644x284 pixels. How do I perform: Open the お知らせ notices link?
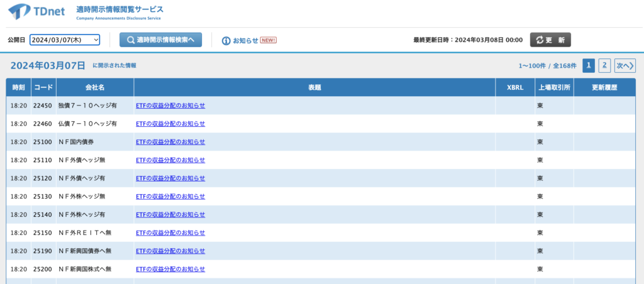[x=245, y=40]
